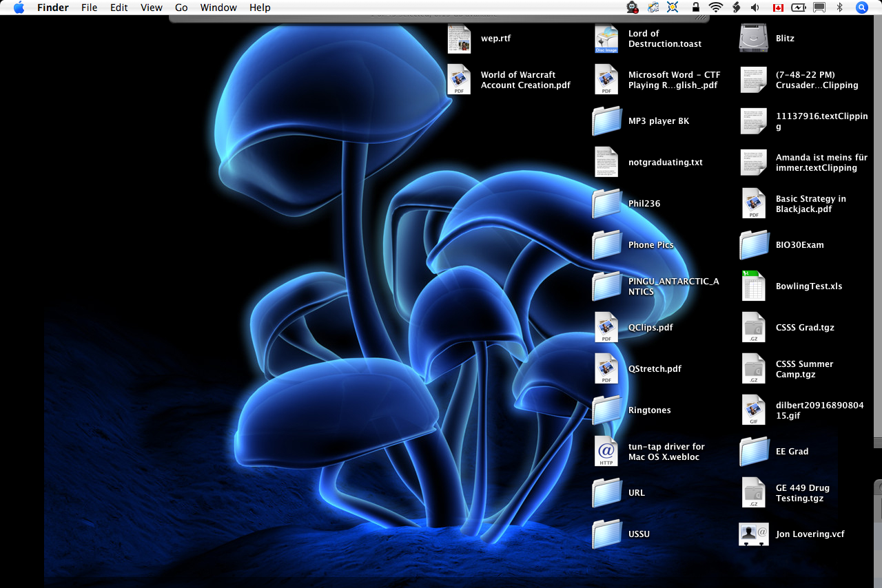Click the padlock menu bar icon

point(696,8)
